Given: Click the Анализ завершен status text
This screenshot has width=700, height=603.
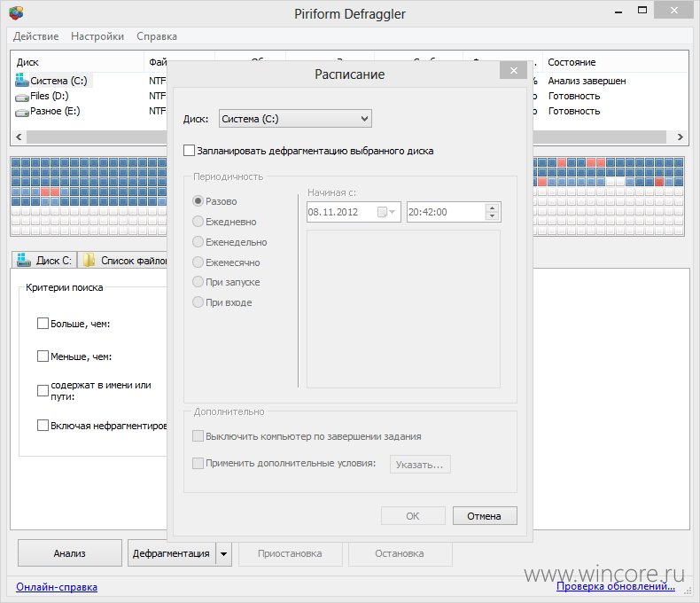Looking at the screenshot, I should 587,81.
